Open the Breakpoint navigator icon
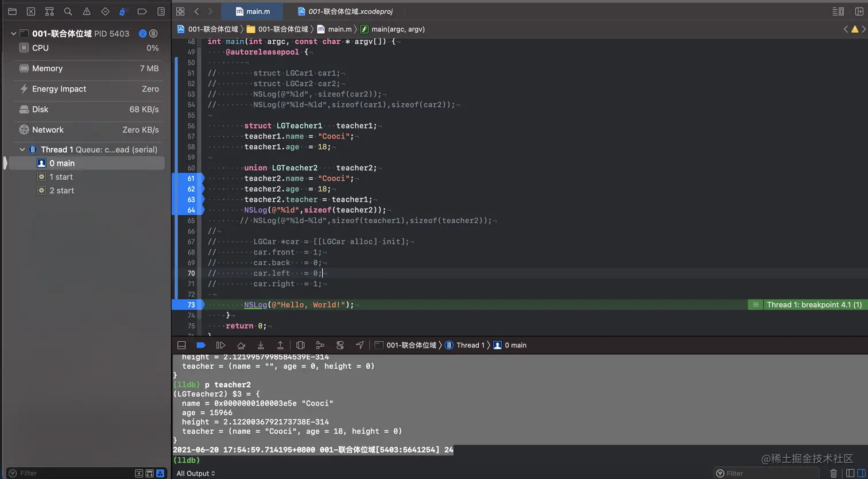 coord(142,11)
